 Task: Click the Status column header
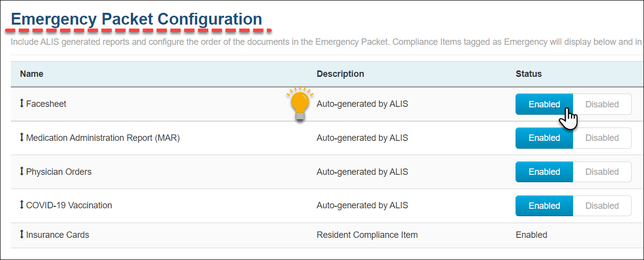tap(528, 74)
